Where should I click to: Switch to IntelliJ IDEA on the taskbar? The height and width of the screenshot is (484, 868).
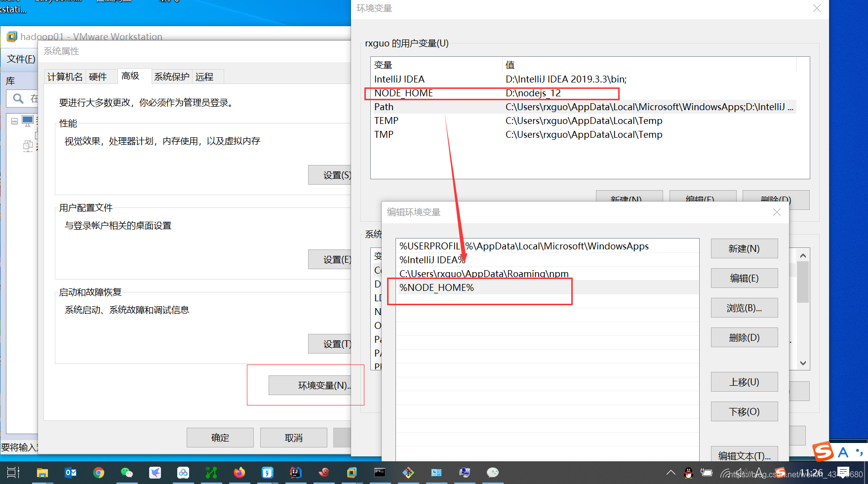coord(296,473)
